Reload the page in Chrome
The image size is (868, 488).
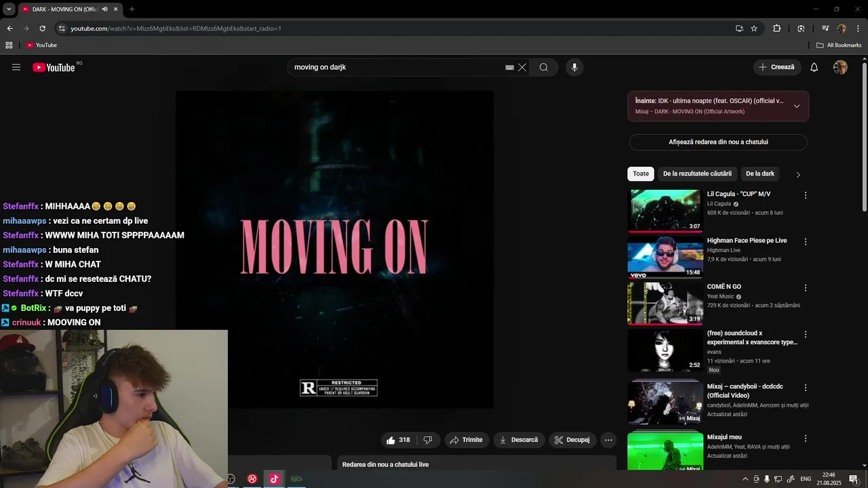pos(42,28)
